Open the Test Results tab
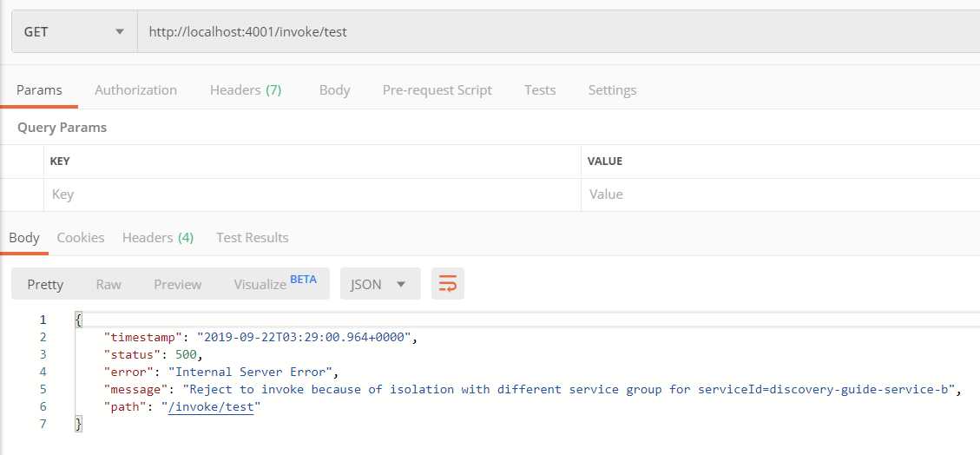The width and height of the screenshot is (980, 455). [253, 238]
